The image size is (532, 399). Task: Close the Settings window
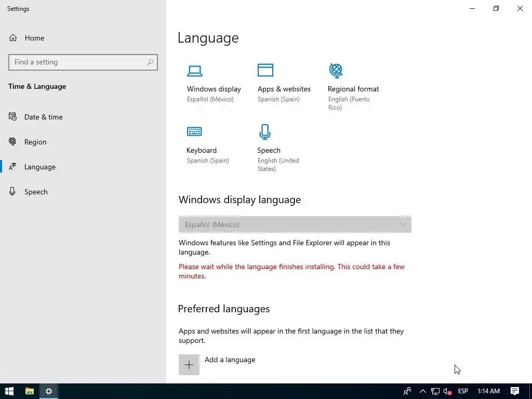pyautogui.click(x=520, y=8)
